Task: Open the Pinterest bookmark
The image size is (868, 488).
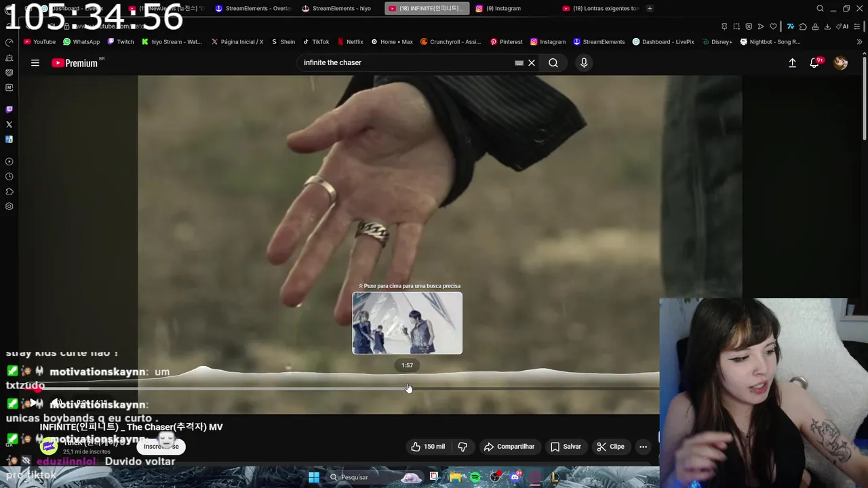Action: point(506,42)
